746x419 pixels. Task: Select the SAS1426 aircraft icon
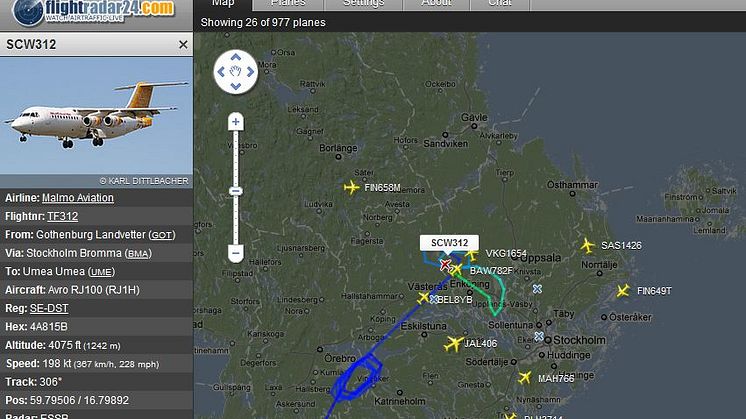[588, 246]
